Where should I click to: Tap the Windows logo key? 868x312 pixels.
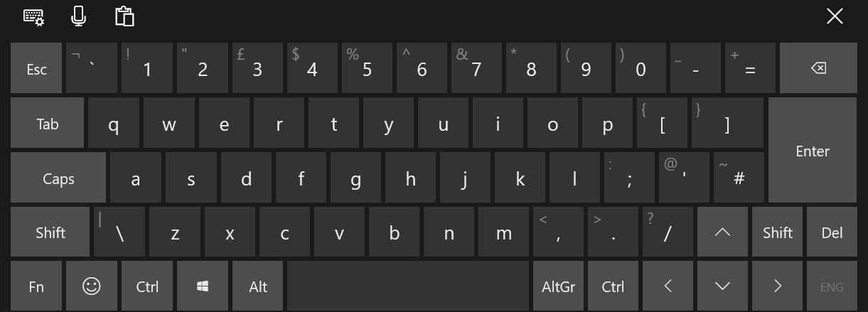click(x=203, y=286)
